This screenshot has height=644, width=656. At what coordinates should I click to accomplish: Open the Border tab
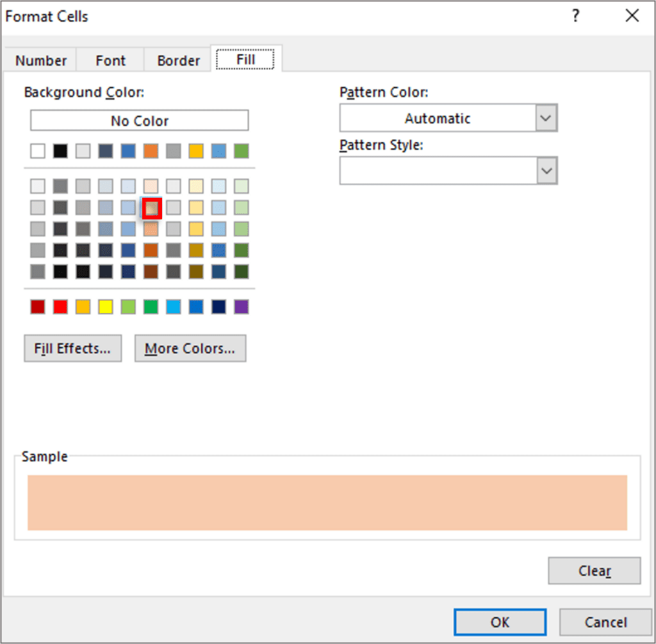click(177, 60)
